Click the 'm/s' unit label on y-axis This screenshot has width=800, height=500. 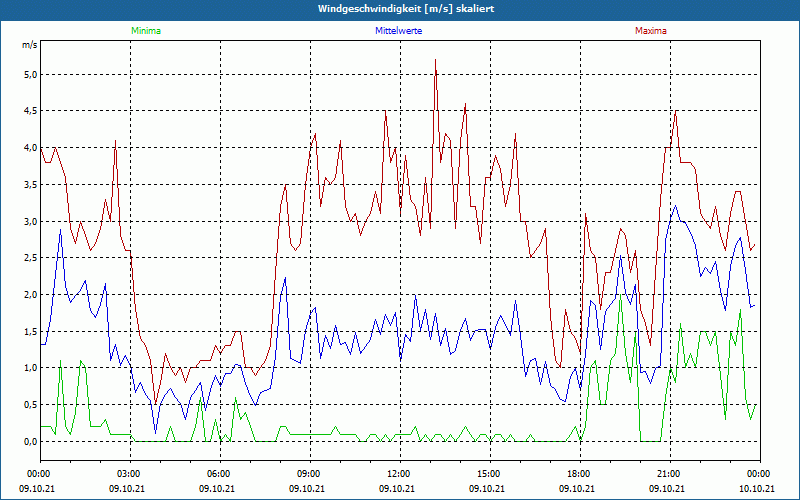[30, 45]
